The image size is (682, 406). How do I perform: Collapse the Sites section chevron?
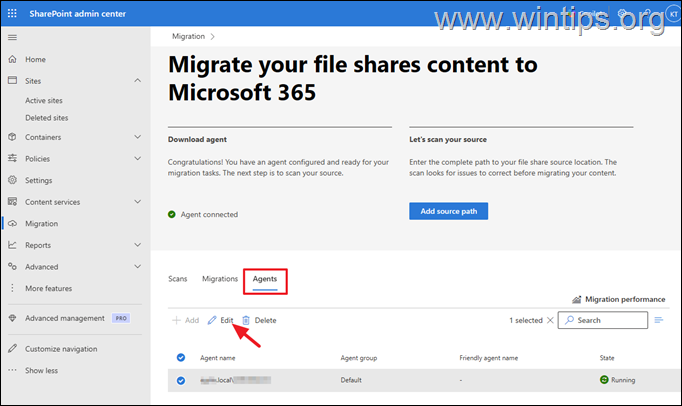137,81
